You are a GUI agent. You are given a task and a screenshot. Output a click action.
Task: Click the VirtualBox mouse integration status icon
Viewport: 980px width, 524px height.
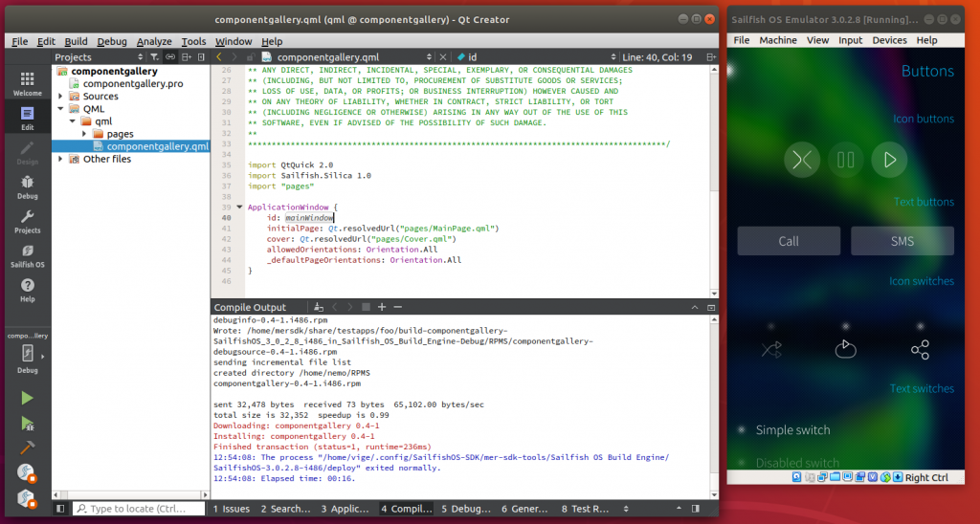pos(885,477)
